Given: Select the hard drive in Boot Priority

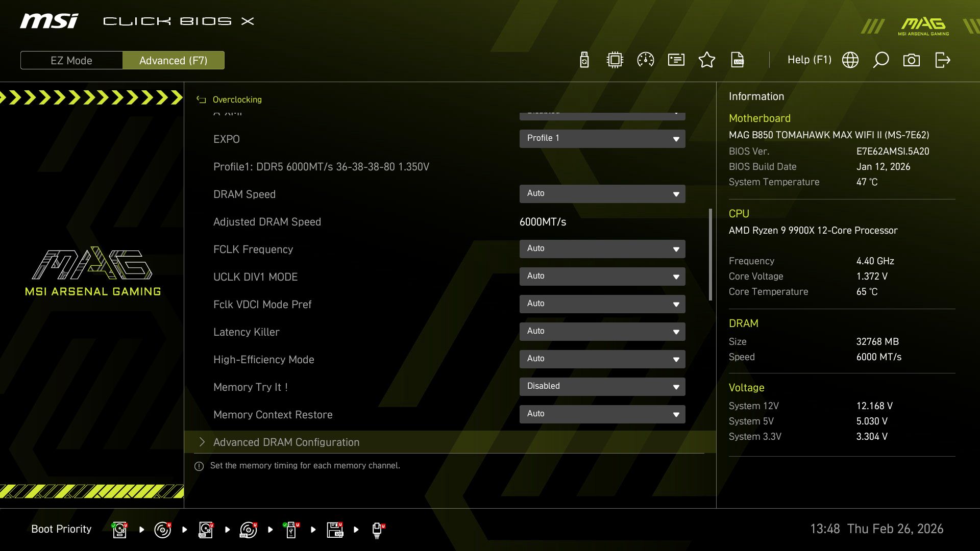Looking at the screenshot, I should tap(119, 529).
